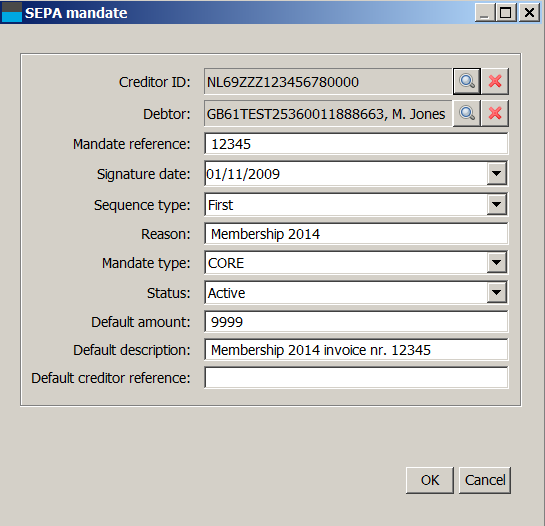Open Creditor ID search lookup
This screenshot has width=545, height=526.
(467, 81)
